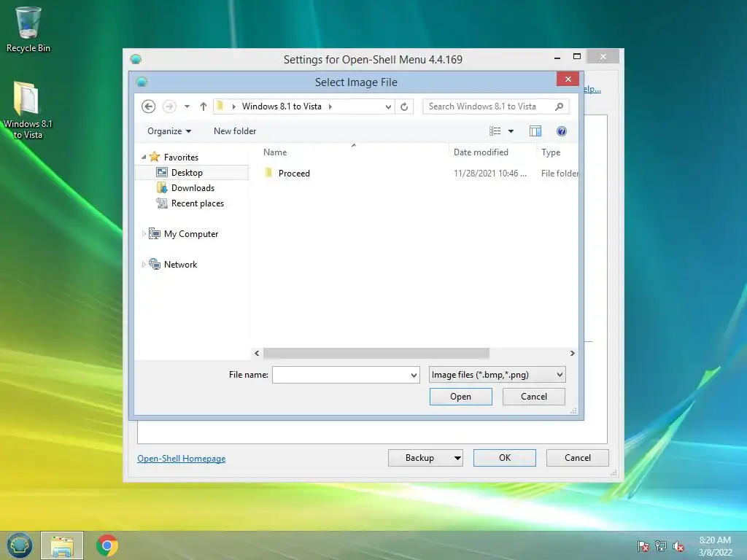
Task: Open the Backup dropdown arrow
Action: click(x=457, y=458)
